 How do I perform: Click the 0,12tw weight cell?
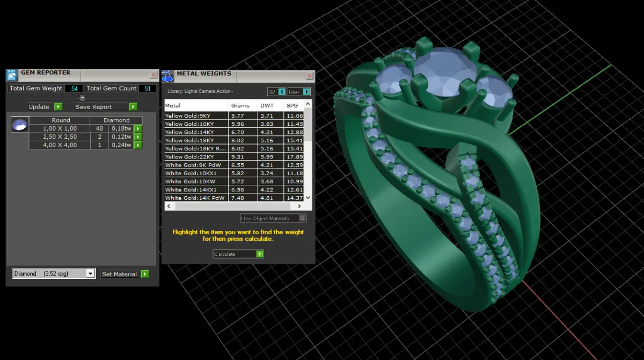pos(121,136)
